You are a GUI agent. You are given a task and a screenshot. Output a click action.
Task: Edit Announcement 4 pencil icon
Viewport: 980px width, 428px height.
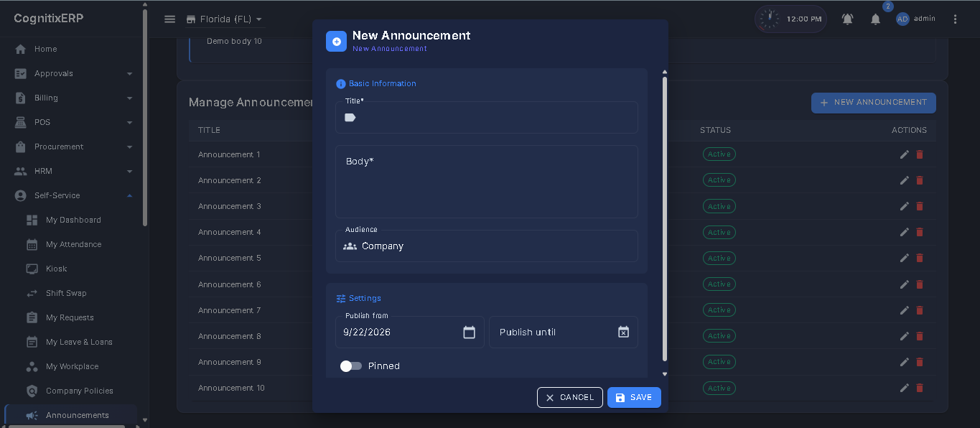[x=905, y=232]
